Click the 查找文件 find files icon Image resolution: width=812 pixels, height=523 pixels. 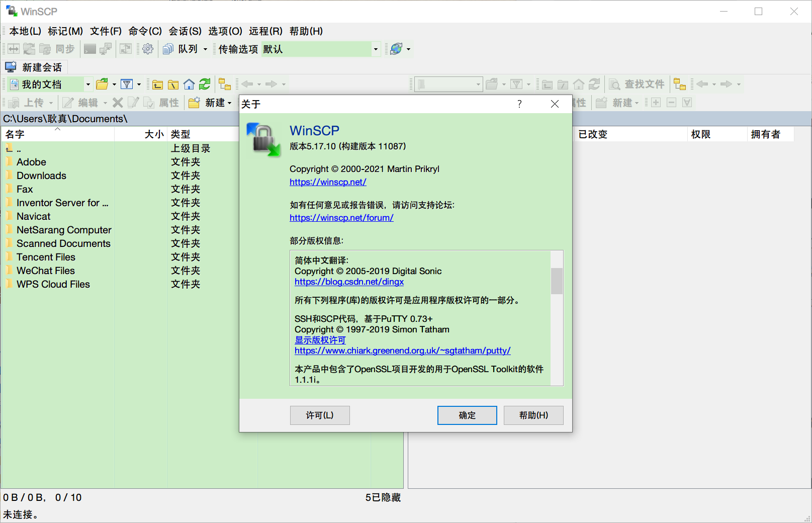coord(638,84)
